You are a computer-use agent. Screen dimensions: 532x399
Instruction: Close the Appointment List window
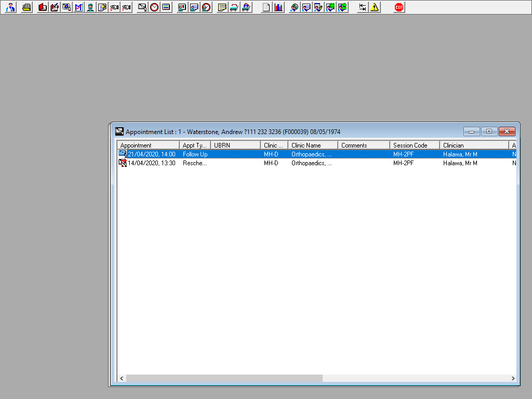(x=507, y=131)
